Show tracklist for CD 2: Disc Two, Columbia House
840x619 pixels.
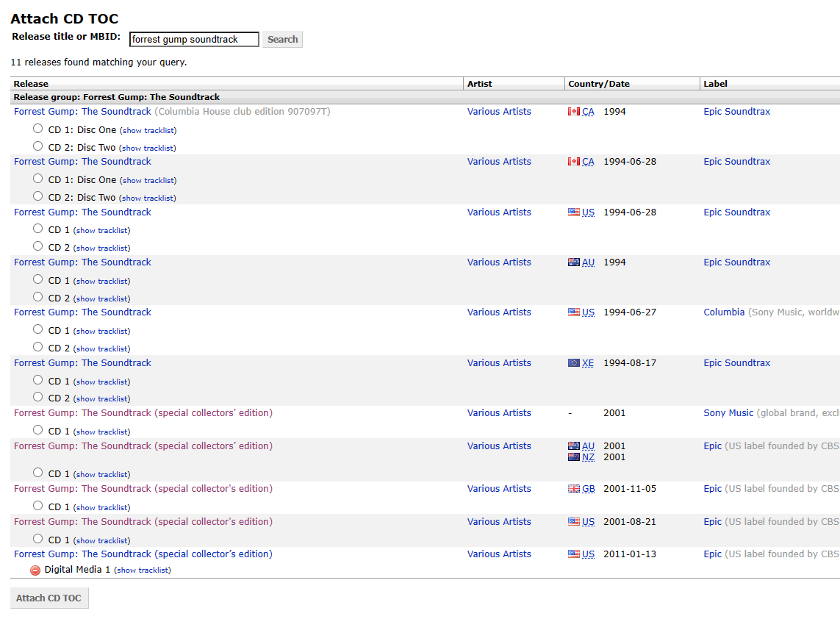click(x=147, y=148)
